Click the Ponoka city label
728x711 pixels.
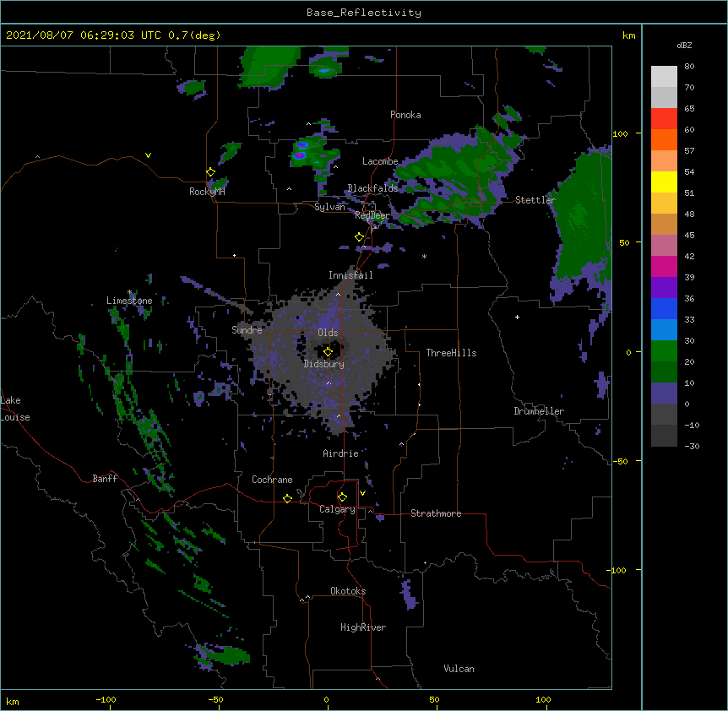point(405,115)
